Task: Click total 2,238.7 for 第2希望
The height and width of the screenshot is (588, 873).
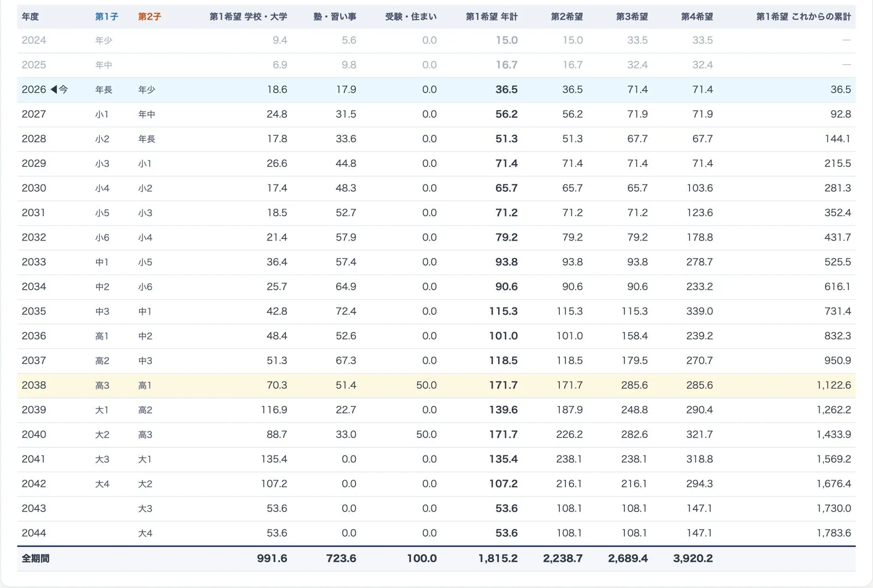Action: [563, 559]
